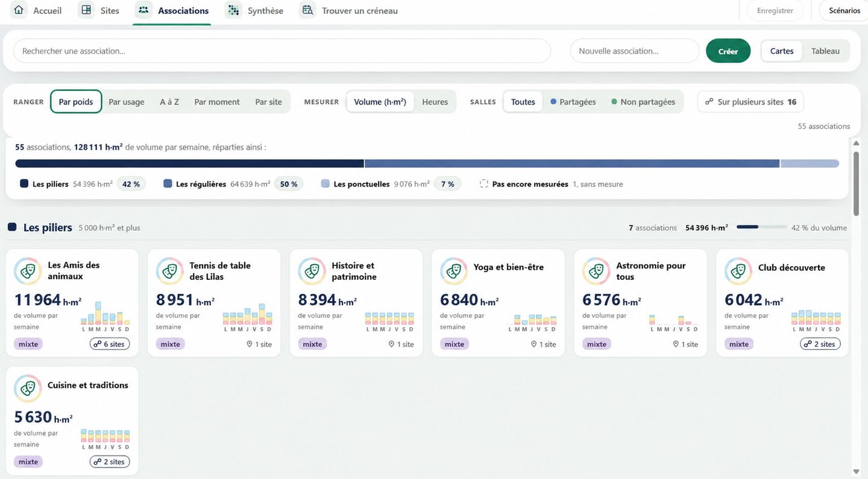
Task: Click the Les piliers dark segment of volume bar
Action: pos(190,163)
